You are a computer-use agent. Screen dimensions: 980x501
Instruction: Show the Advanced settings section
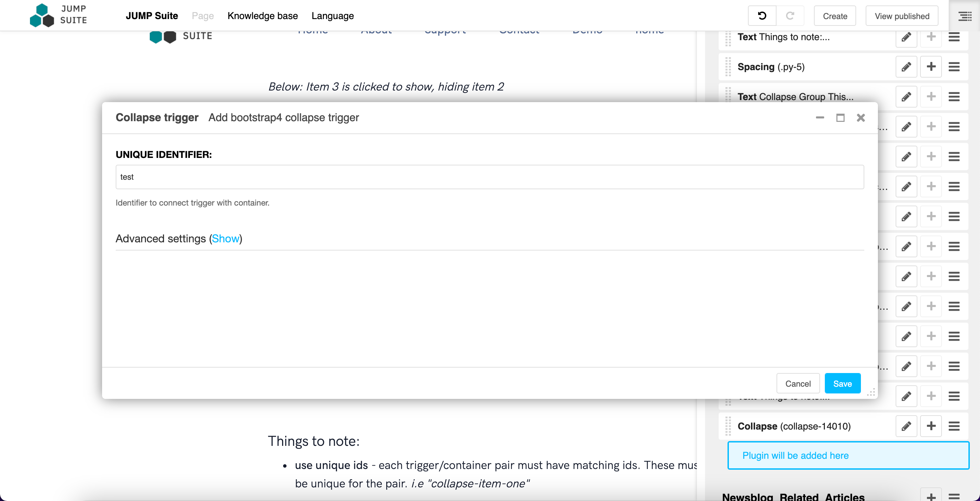click(225, 239)
